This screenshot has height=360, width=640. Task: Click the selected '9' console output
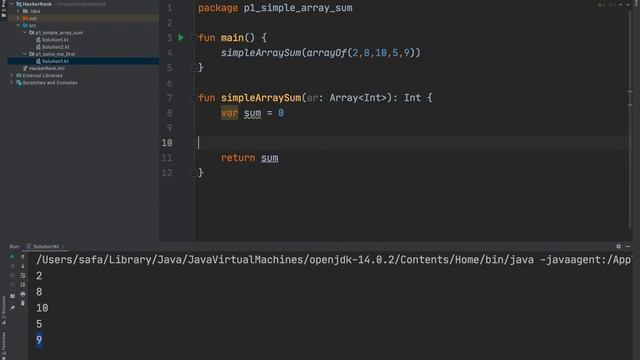tap(39, 340)
